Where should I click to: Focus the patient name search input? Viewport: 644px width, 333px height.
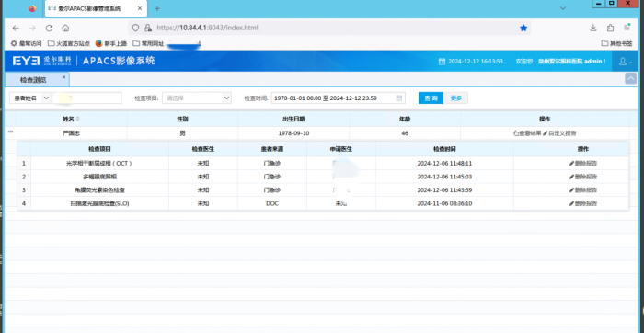point(87,98)
